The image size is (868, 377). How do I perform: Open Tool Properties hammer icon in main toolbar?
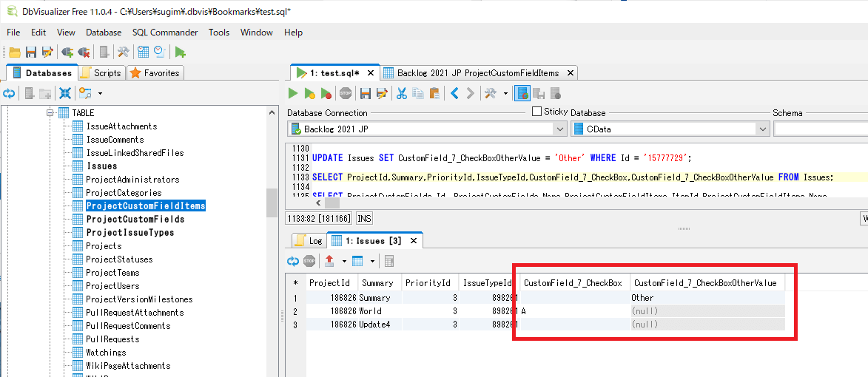(x=123, y=52)
